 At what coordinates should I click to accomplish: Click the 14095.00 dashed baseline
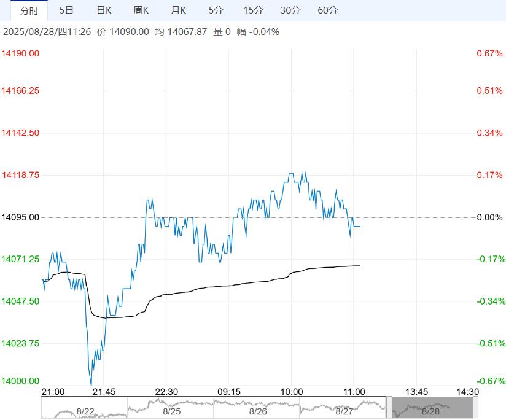coord(258,217)
